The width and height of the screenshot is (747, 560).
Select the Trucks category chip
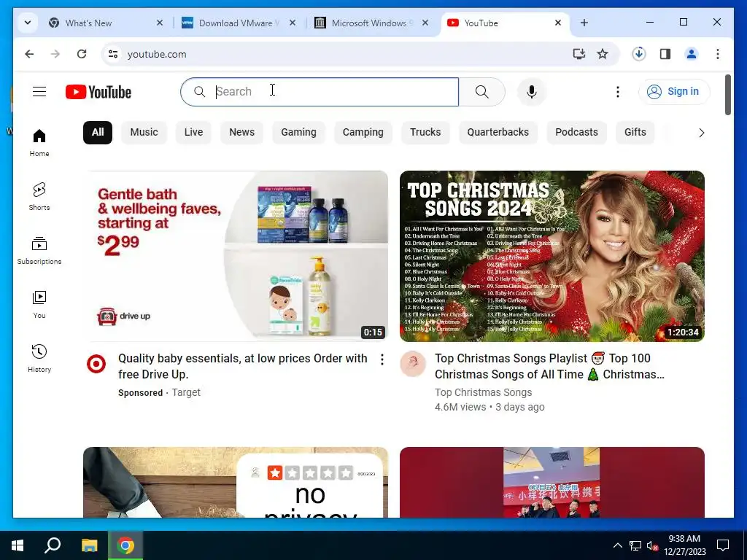(x=425, y=133)
